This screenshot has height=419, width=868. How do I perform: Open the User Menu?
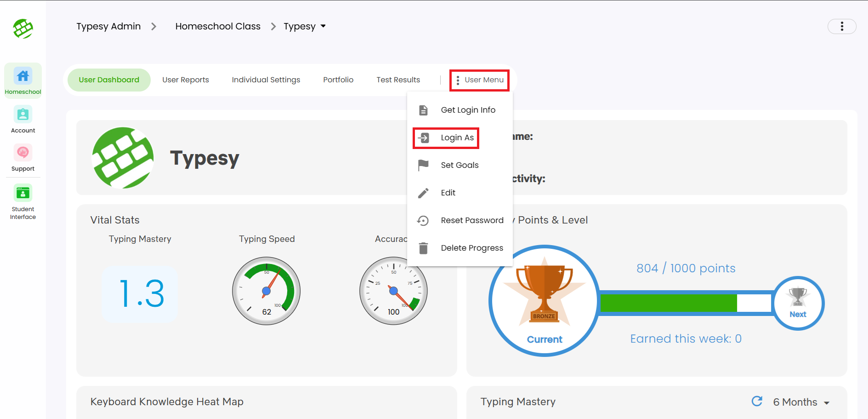(479, 80)
